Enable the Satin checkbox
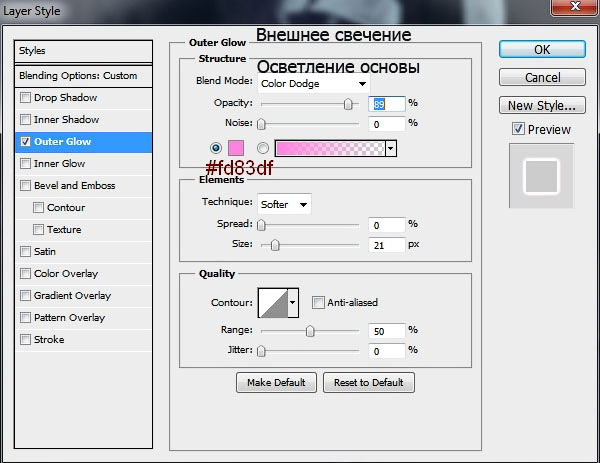 pos(25,251)
